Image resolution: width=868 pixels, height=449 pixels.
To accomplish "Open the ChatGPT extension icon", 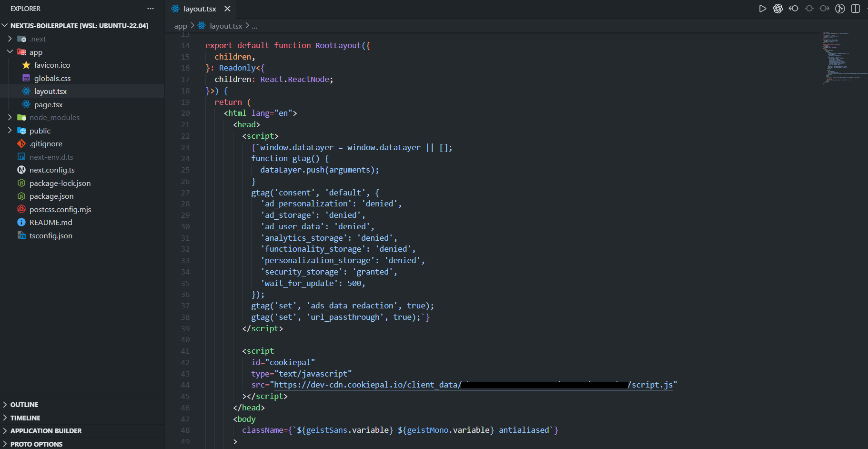I will click(x=778, y=8).
